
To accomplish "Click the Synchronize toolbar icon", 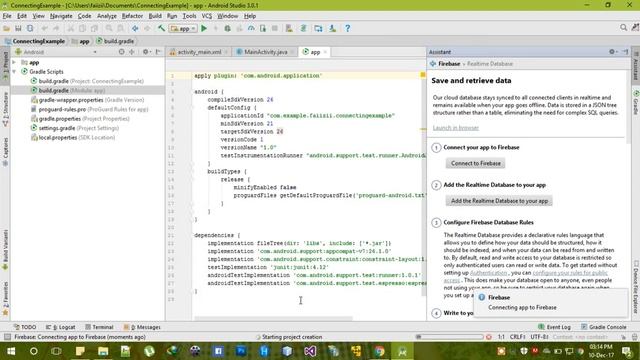I will (x=30, y=29).
